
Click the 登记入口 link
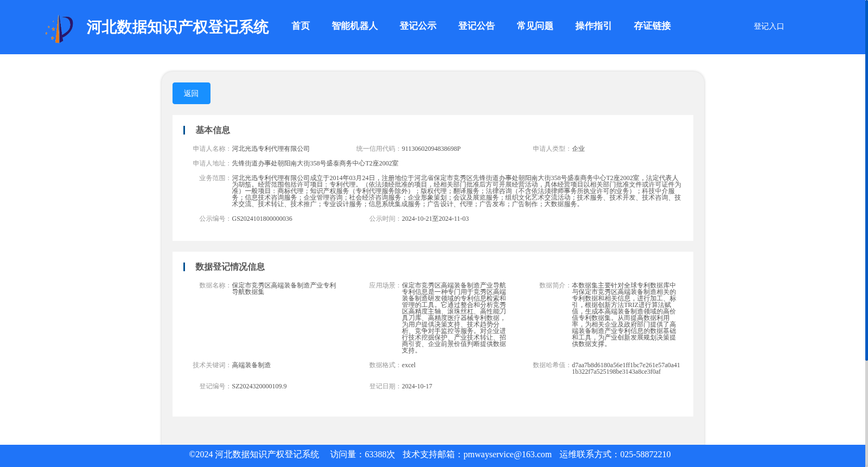pyautogui.click(x=769, y=26)
